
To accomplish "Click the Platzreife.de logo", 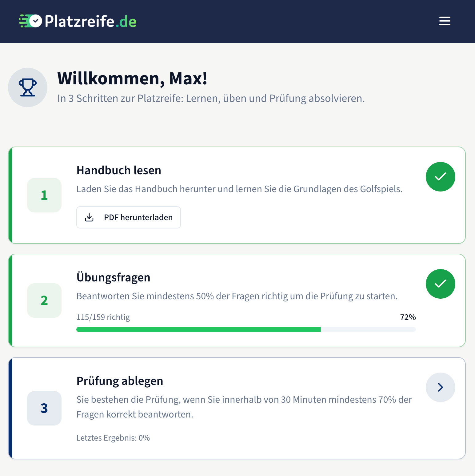I will click(x=78, y=21).
